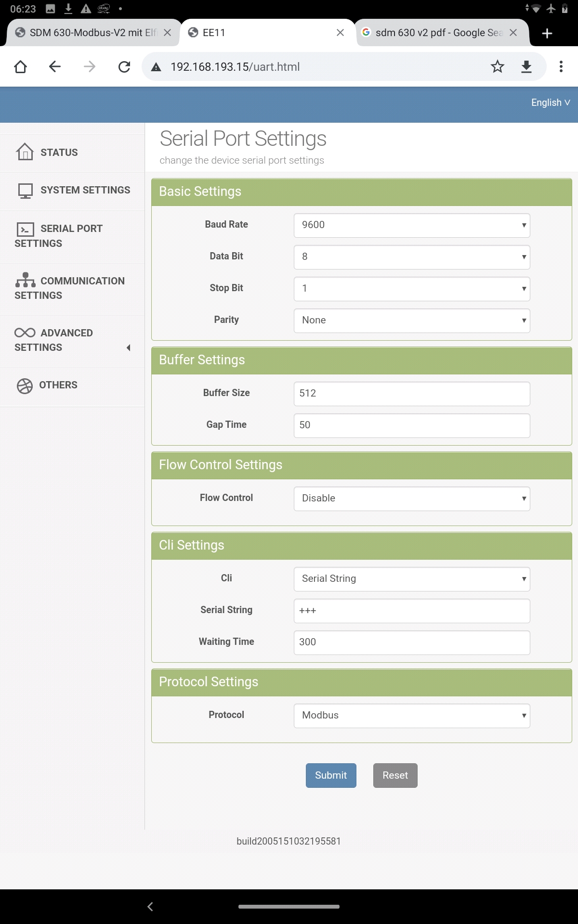Expand the Advanced Settings submenu arrow
578x924 pixels.
pos(129,347)
